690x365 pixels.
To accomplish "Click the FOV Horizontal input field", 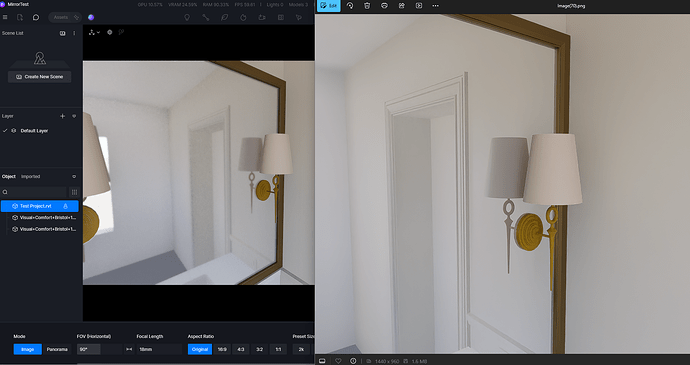I will pos(99,349).
